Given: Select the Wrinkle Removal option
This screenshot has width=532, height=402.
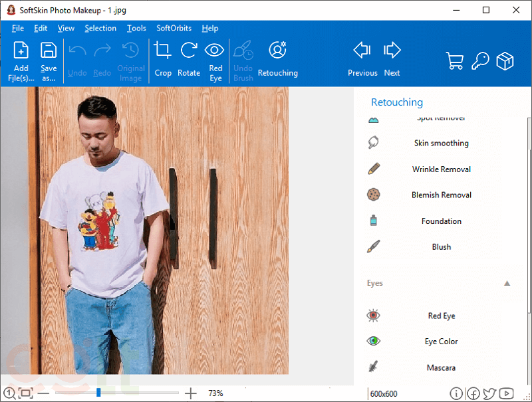Looking at the screenshot, I should tap(441, 169).
